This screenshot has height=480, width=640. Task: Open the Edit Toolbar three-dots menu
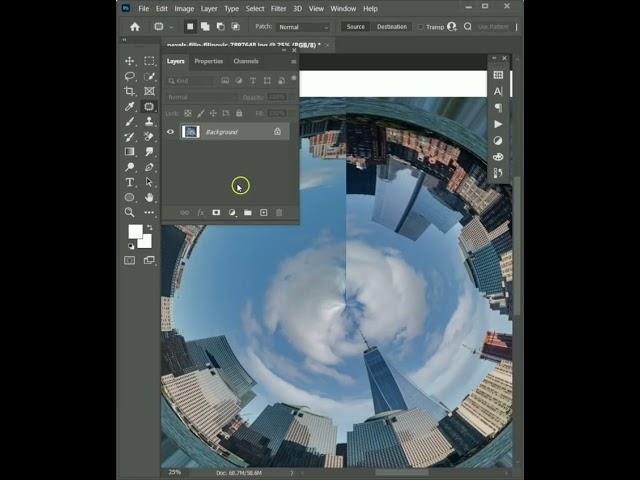pos(149,212)
